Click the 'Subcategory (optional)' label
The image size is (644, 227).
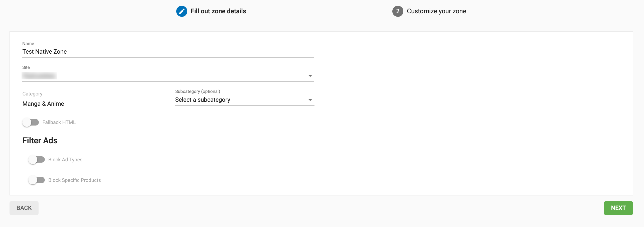coord(198,91)
